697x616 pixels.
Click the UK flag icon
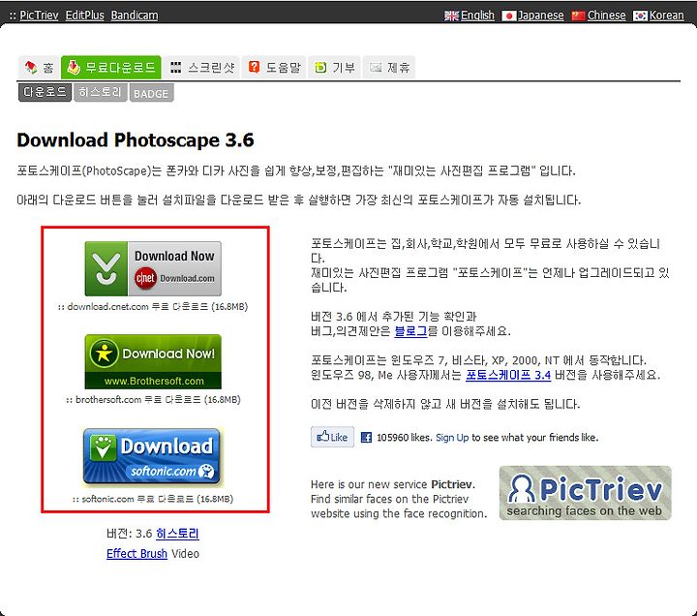tap(452, 16)
